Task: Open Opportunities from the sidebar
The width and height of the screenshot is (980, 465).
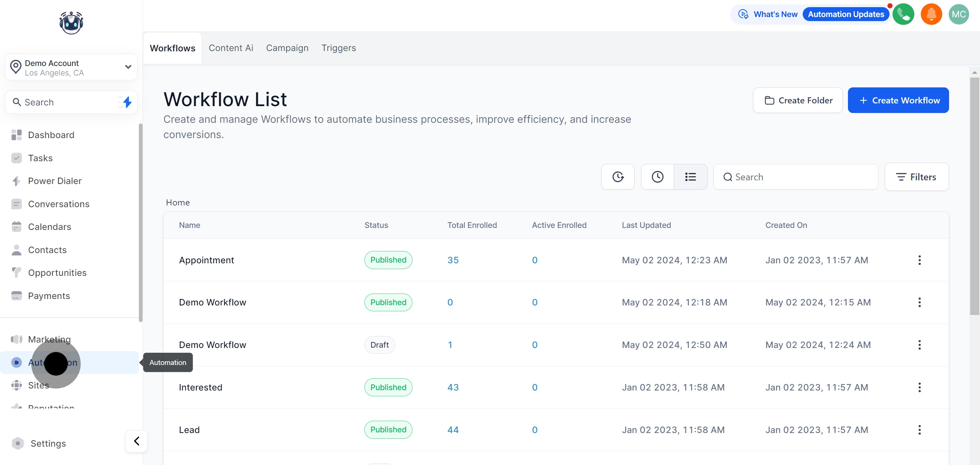Action: [x=57, y=272]
